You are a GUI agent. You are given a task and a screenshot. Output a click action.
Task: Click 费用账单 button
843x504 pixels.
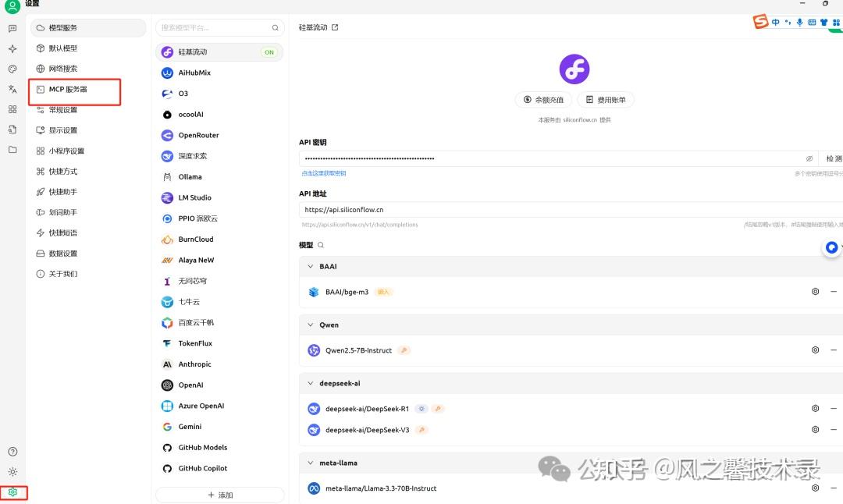(606, 100)
